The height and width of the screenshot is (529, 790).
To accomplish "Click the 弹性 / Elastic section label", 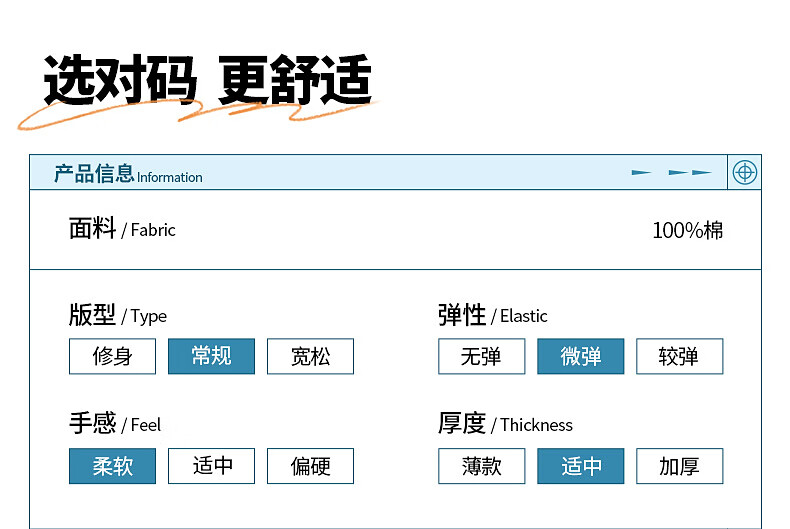I will [492, 315].
